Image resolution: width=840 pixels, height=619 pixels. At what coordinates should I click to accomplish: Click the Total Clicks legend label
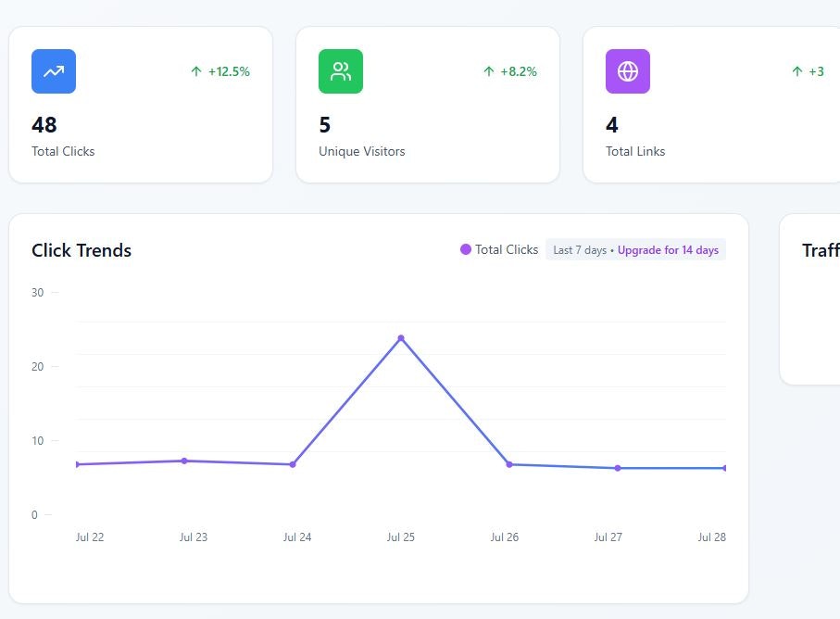(x=507, y=250)
